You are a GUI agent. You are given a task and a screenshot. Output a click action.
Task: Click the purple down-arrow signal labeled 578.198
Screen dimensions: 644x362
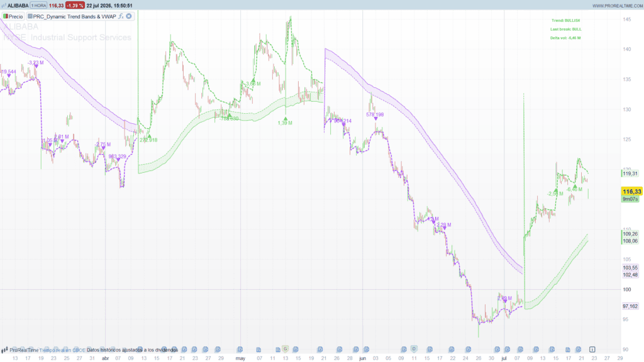(x=376, y=119)
